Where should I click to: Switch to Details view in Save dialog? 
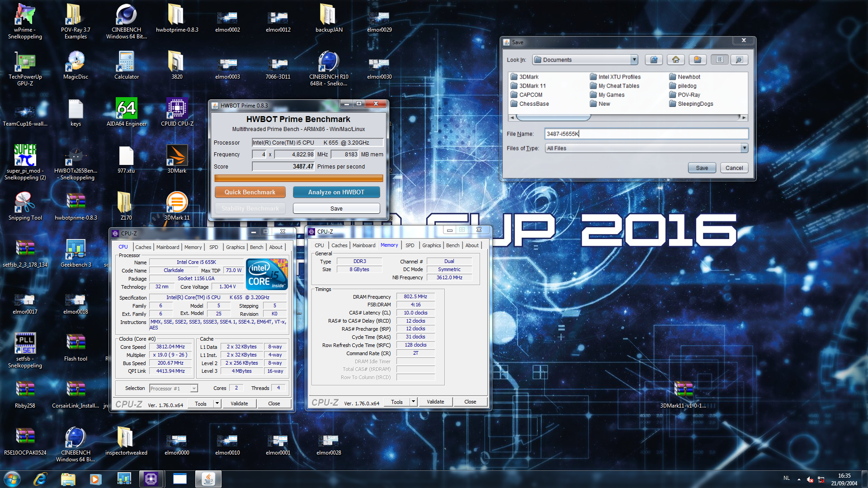coord(739,60)
